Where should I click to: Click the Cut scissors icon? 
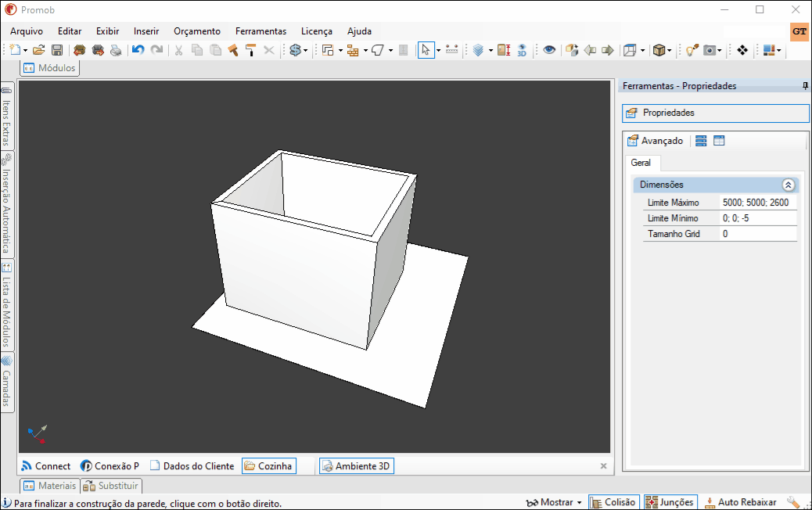point(178,50)
